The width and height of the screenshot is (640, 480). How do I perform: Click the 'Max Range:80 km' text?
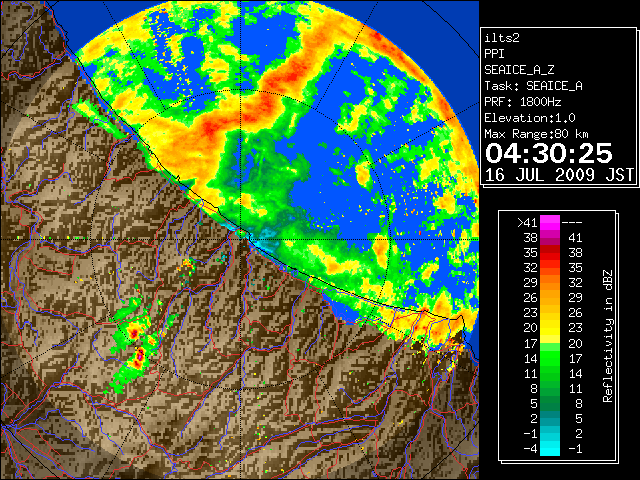pyautogui.click(x=536, y=134)
